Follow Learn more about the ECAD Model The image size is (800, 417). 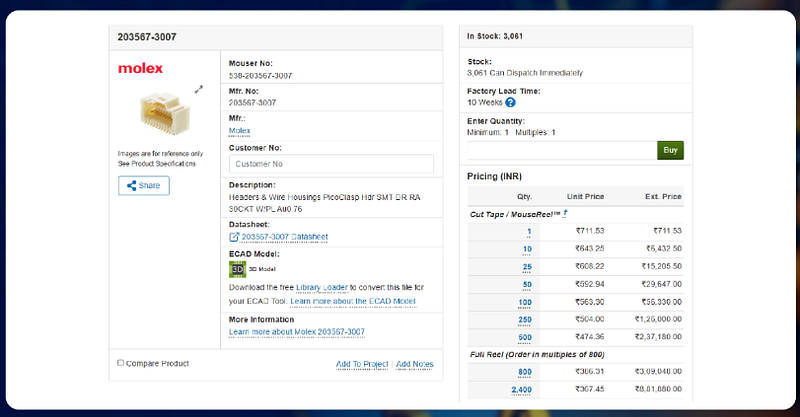coord(353,301)
